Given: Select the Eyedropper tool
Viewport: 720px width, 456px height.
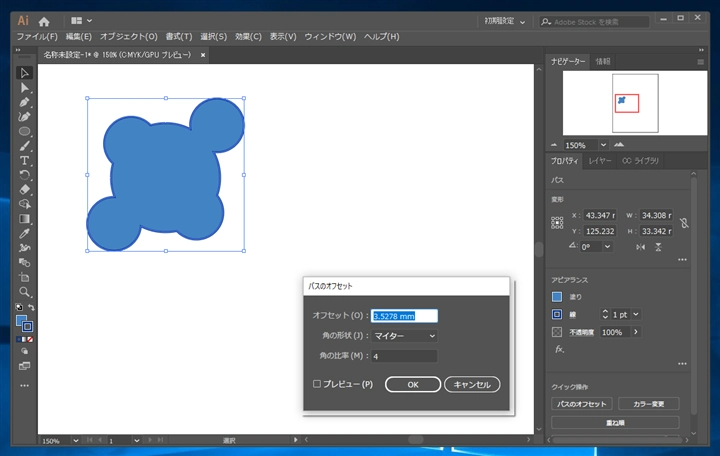Looking at the screenshot, I should point(24,233).
